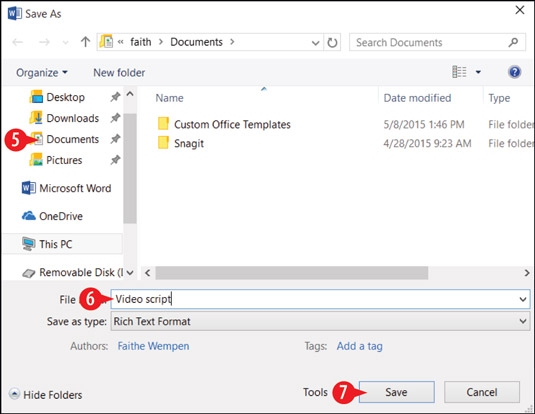Open the view options dropdown arrow
Image resolution: width=535 pixels, height=414 pixels.
pyautogui.click(x=478, y=72)
